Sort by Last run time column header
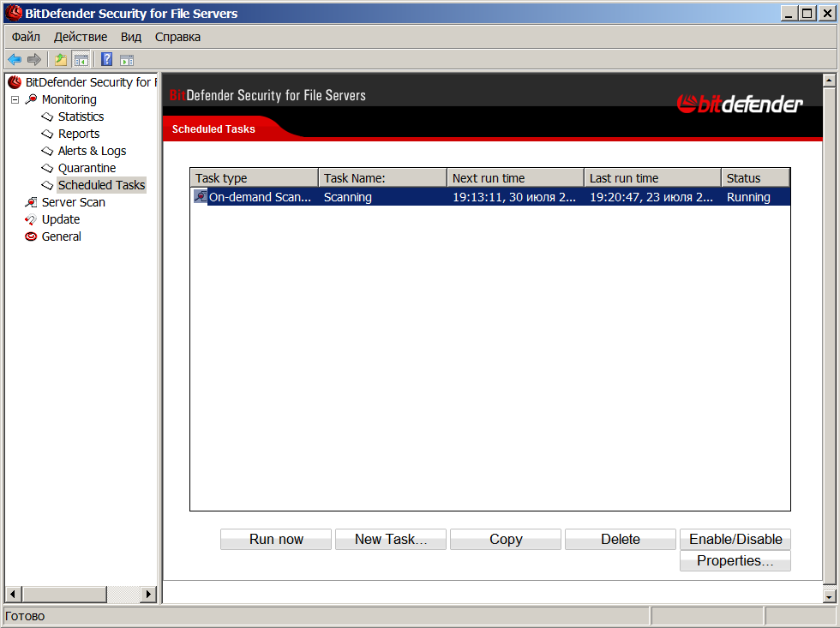This screenshot has width=840, height=628. click(x=652, y=177)
